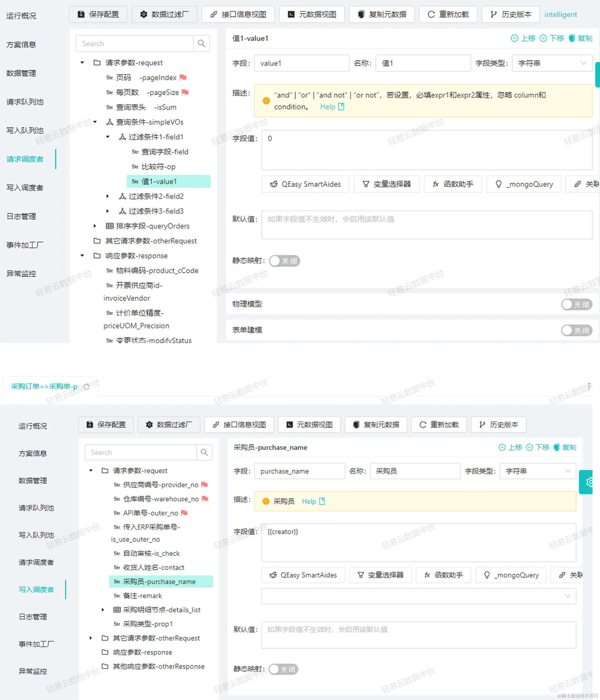
Task: Click the QEasy SmartAides button
Action: coord(305,184)
